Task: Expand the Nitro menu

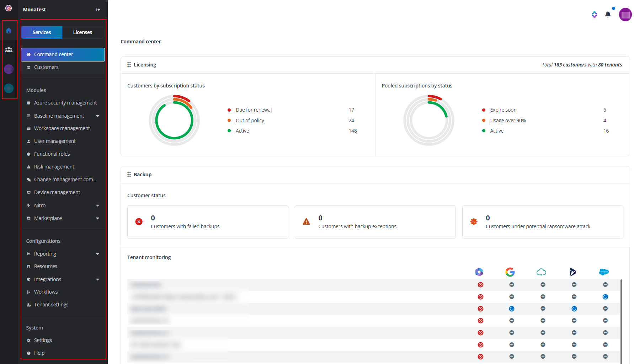Action: pyautogui.click(x=97, y=205)
